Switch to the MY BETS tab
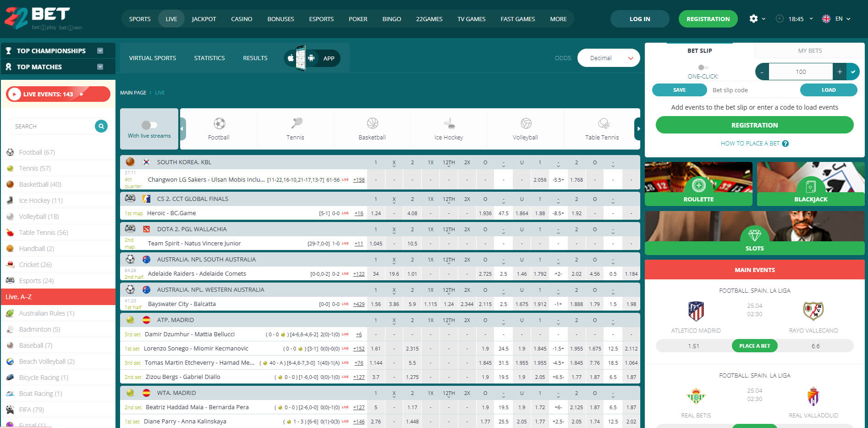Image resolution: width=868 pixels, height=428 pixels. (x=808, y=50)
